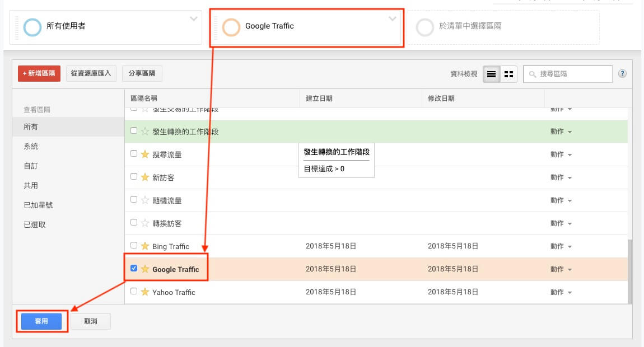Click the segment list vertical scrollbar
The width and height of the screenshot is (644, 347).
click(x=630, y=271)
